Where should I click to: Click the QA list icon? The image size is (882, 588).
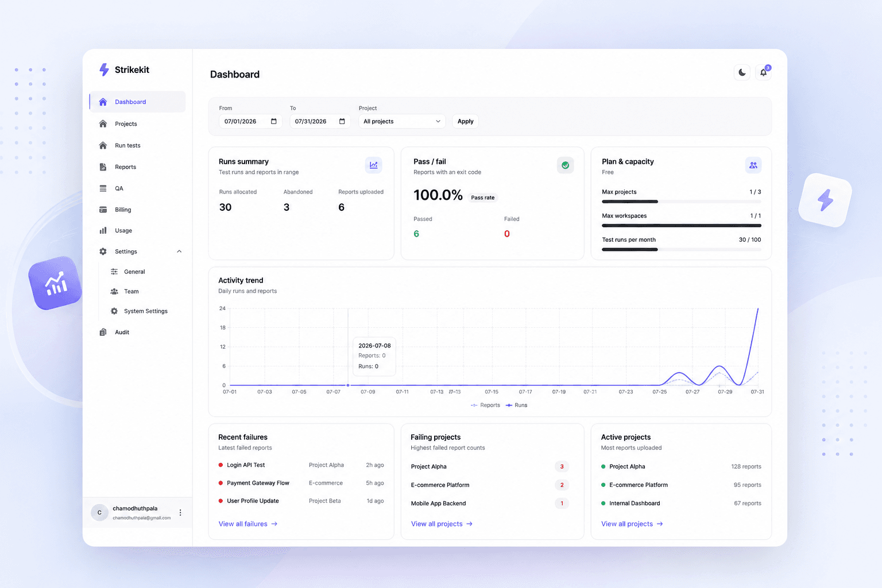(103, 188)
